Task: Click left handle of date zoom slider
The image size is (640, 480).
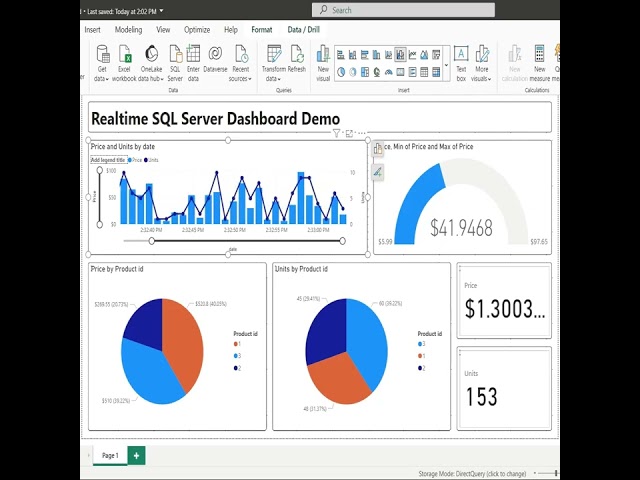Action: [x=152, y=241]
